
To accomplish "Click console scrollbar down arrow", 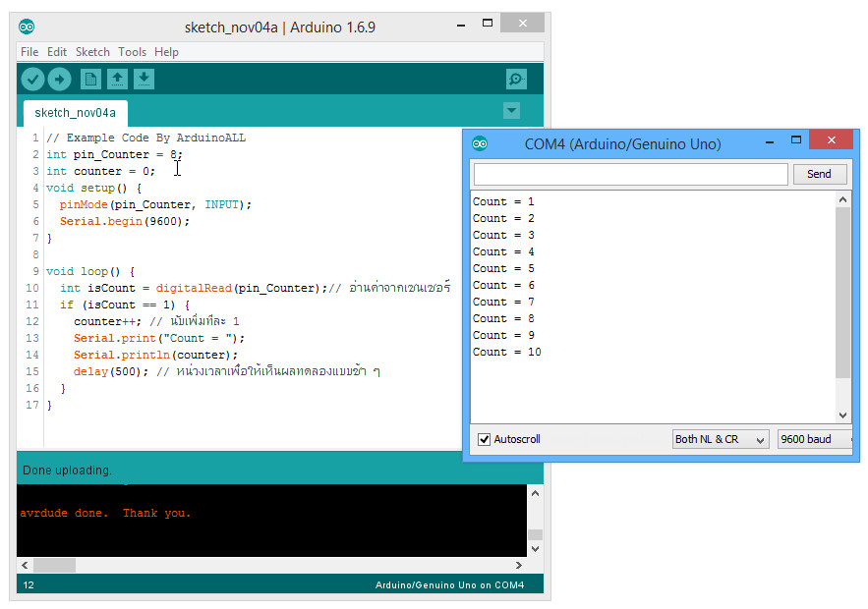I will (535, 549).
